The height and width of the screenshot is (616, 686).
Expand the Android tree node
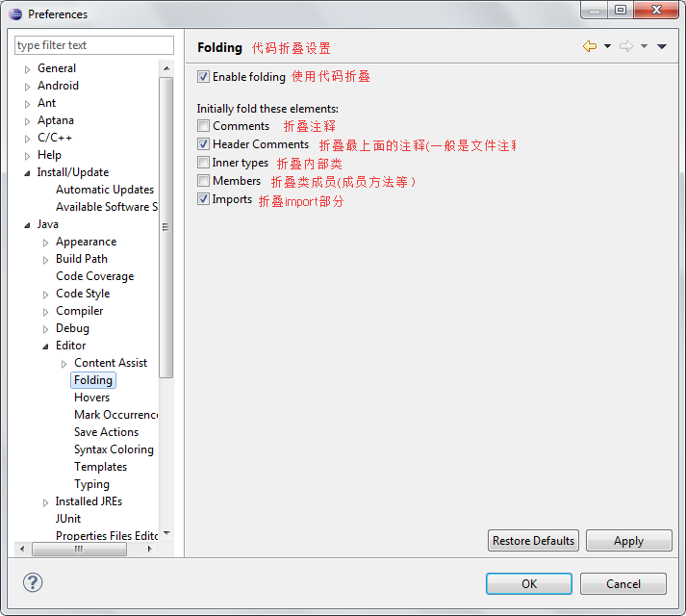point(28,87)
